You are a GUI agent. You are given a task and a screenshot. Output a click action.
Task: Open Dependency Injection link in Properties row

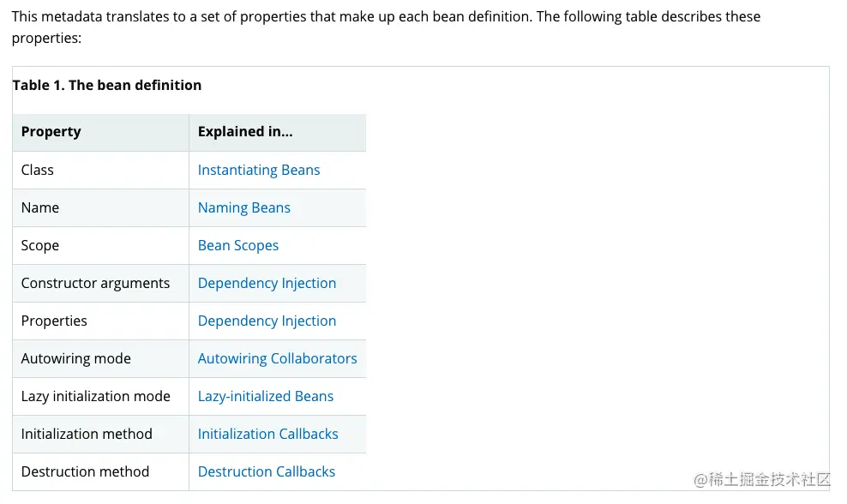[267, 321]
